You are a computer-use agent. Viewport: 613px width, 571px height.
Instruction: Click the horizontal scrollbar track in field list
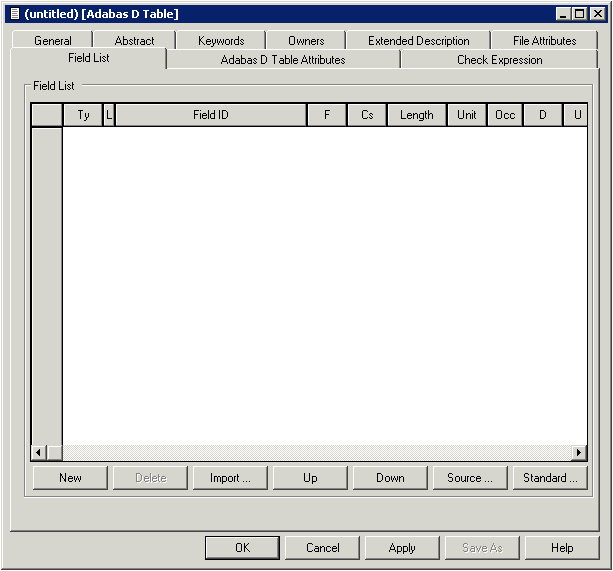(310, 453)
